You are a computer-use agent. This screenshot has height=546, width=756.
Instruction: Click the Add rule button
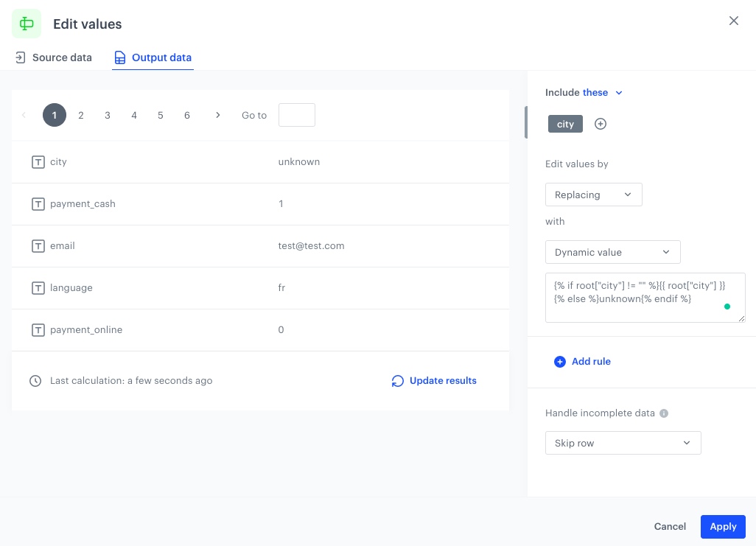(x=582, y=362)
